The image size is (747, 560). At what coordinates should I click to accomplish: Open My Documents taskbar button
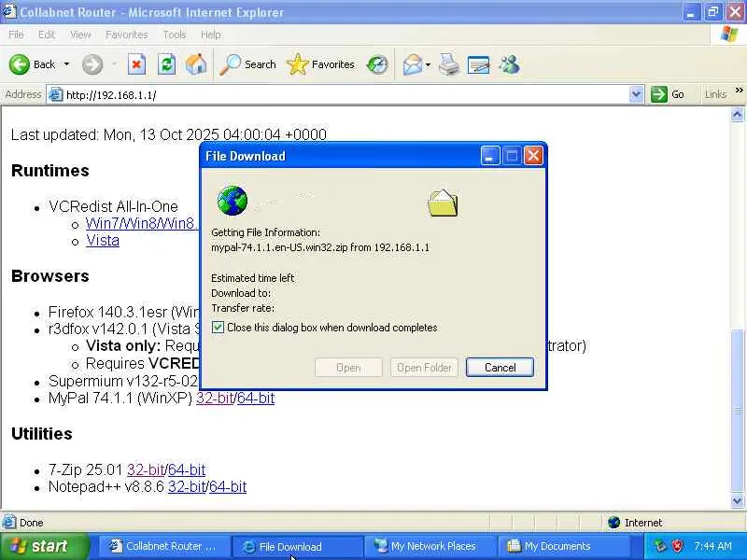click(563, 546)
